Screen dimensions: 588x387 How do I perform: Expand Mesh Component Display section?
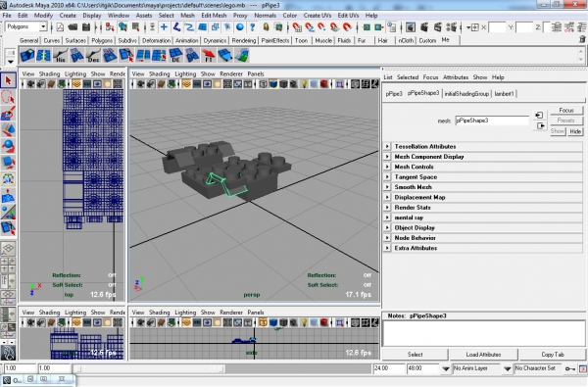[x=387, y=157]
